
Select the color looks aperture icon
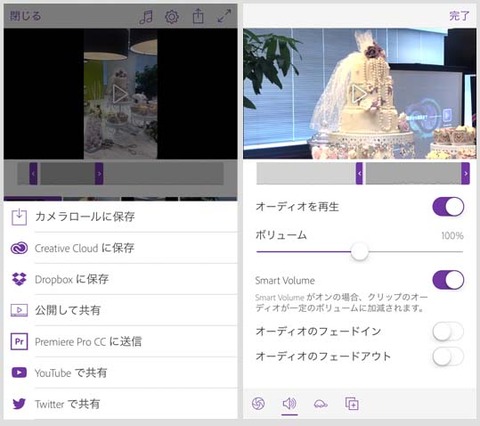pyautogui.click(x=258, y=404)
